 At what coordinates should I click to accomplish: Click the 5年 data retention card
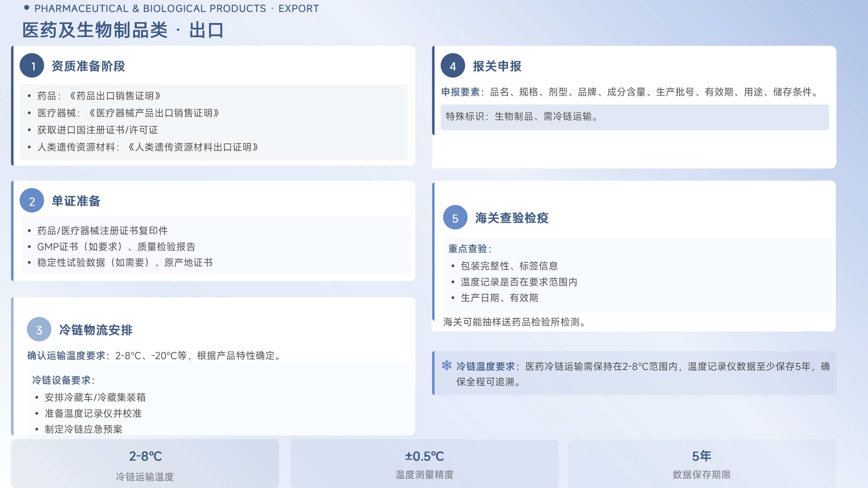click(x=702, y=464)
